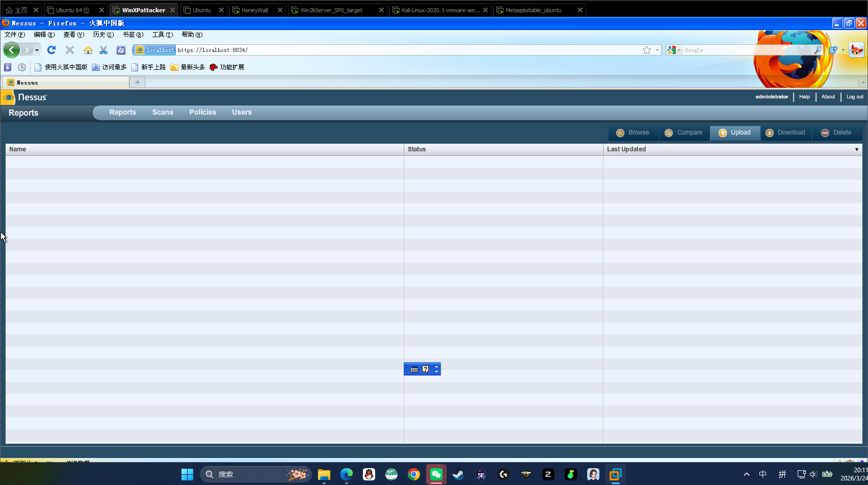
Task: Click the Windows taskbar search box
Action: pos(256,474)
